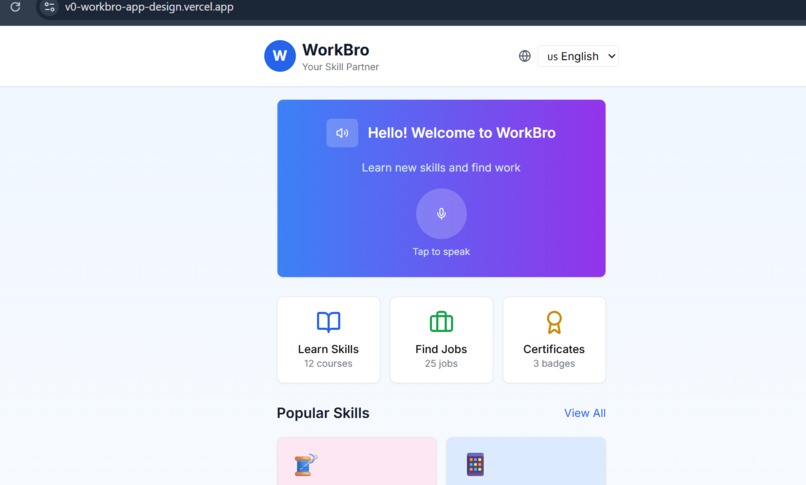
Task: Click the '3 badges' text
Action: (x=554, y=364)
